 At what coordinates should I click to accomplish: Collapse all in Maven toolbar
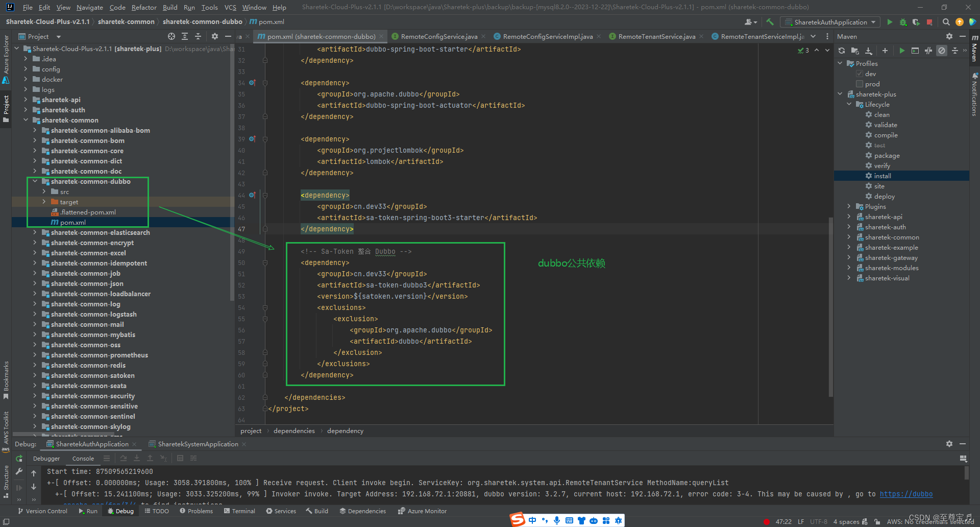pos(955,51)
